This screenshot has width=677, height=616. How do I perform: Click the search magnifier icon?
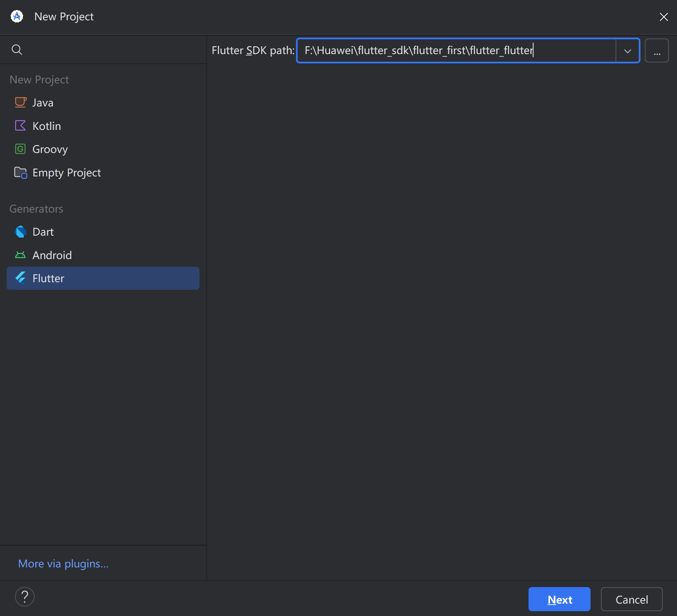point(17,50)
